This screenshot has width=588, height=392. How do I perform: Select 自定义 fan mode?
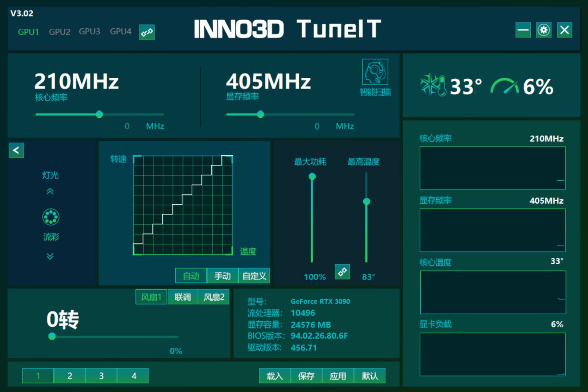(254, 276)
